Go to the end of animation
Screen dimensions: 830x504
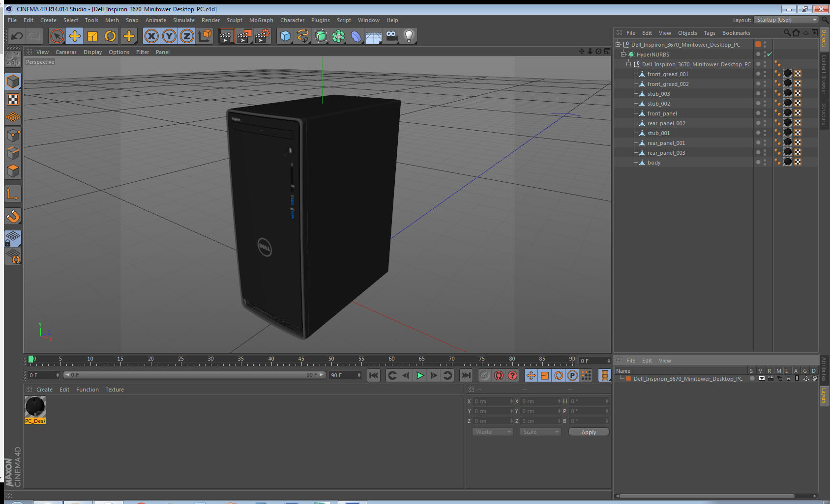point(466,375)
